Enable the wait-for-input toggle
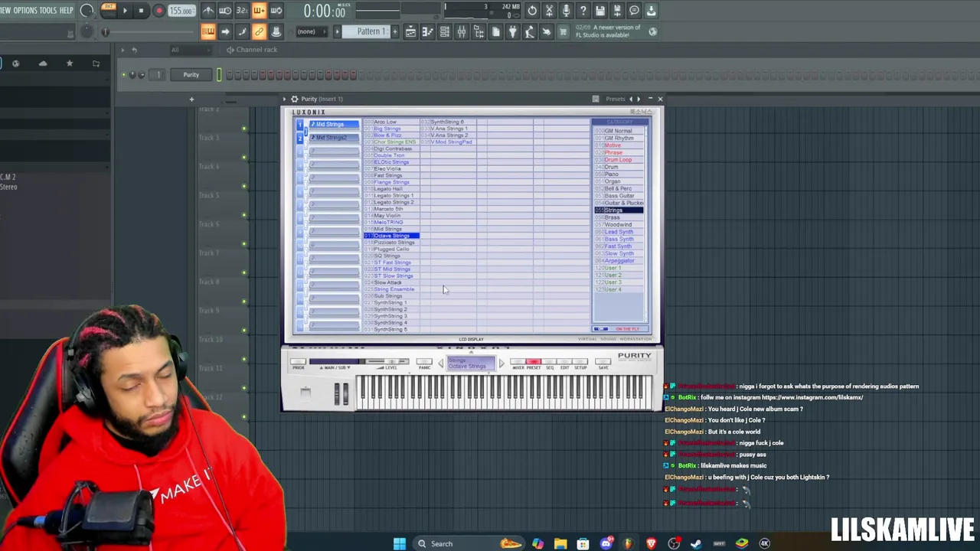Image resolution: width=980 pixels, height=551 pixels. [x=225, y=11]
